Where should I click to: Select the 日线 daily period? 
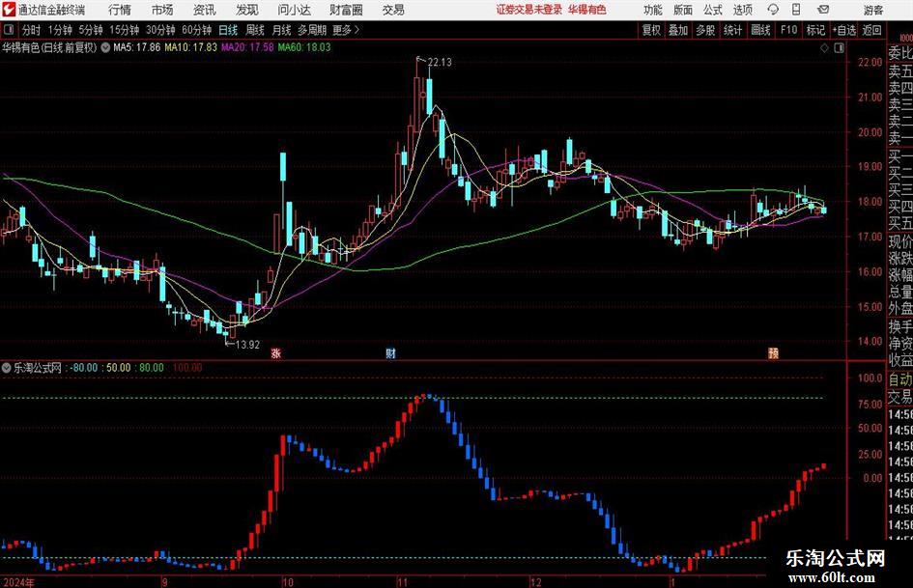(x=228, y=30)
